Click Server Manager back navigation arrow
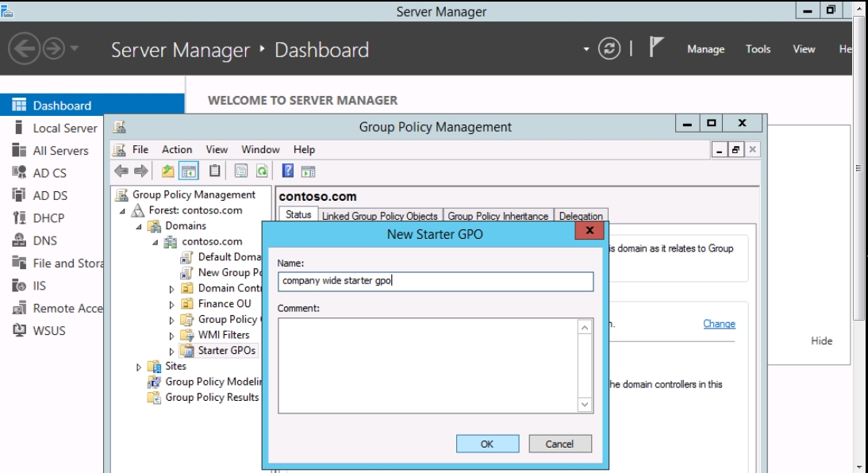This screenshot has height=473, width=868. [x=24, y=48]
